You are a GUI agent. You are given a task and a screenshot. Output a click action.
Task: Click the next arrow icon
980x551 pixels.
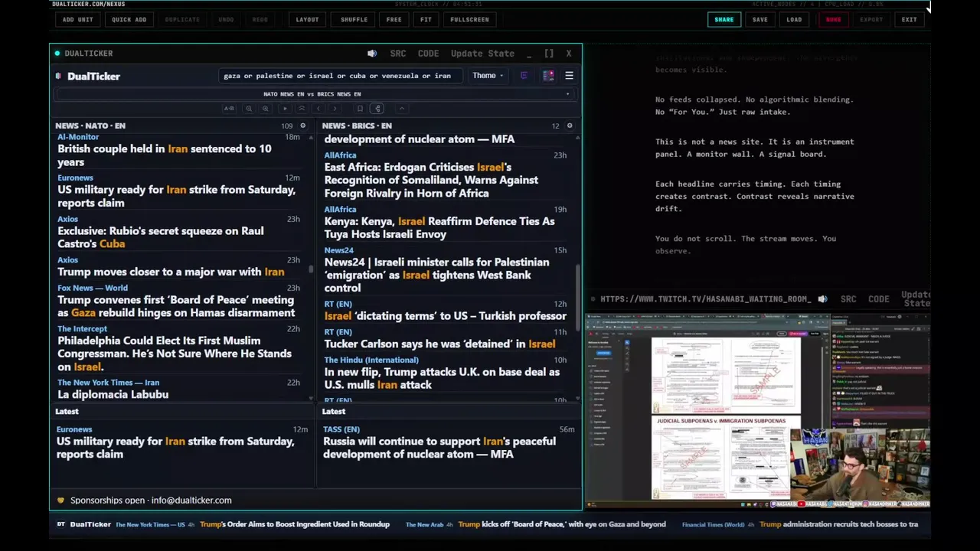(x=334, y=109)
